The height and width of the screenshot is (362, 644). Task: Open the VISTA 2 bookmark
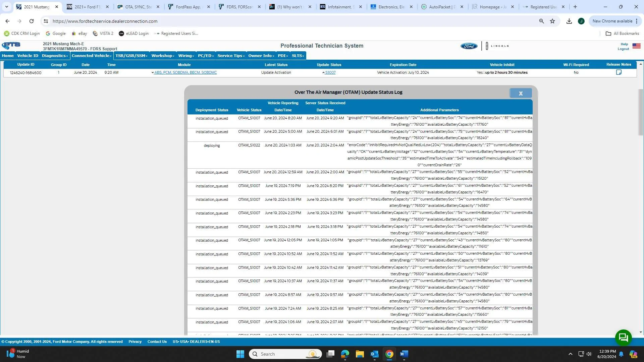(x=103, y=34)
